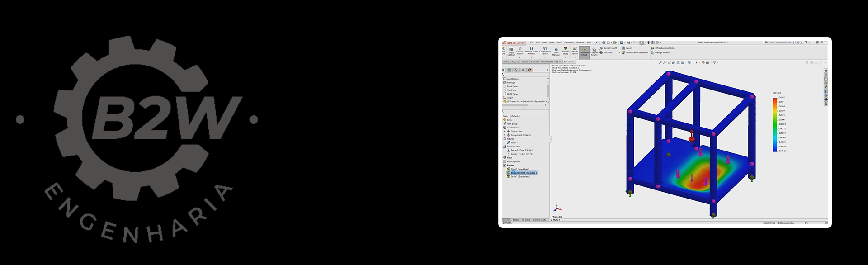Click the Print icon in quick toolbar
Screen dimensions: 868x265
pyautogui.click(x=628, y=43)
